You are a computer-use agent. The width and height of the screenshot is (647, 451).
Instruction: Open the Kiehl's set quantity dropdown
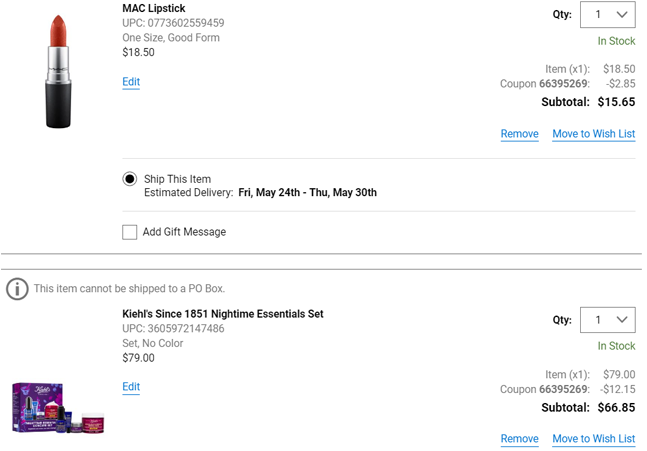point(607,320)
